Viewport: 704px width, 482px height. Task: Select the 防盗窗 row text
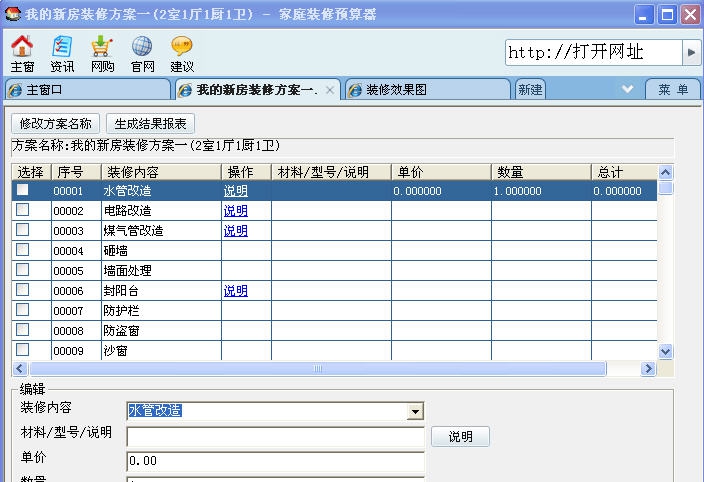[121, 331]
